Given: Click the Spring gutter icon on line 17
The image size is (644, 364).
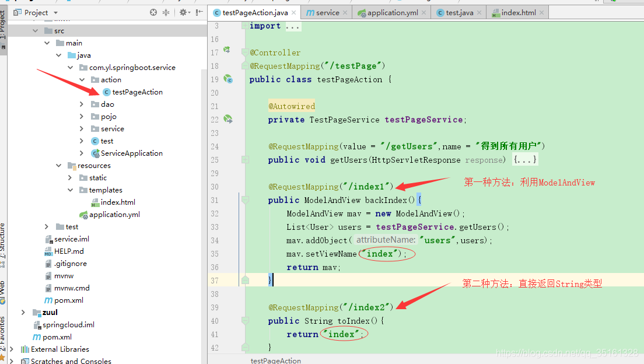Looking at the screenshot, I should pyautogui.click(x=227, y=51).
